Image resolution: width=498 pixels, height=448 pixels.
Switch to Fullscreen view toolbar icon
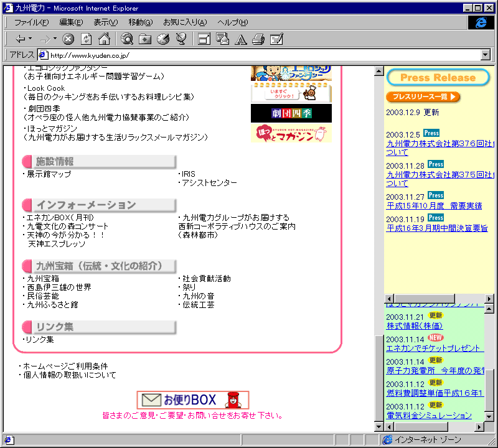click(x=204, y=39)
